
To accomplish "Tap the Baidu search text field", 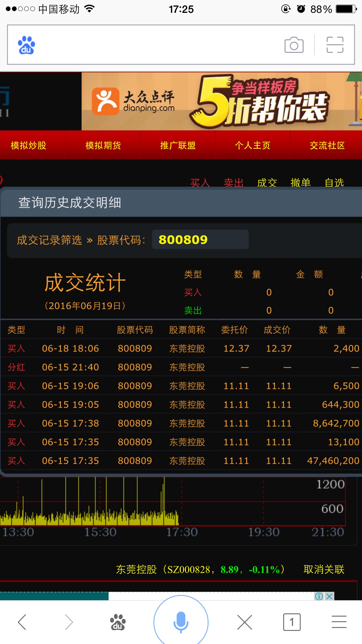I will 157,45.
